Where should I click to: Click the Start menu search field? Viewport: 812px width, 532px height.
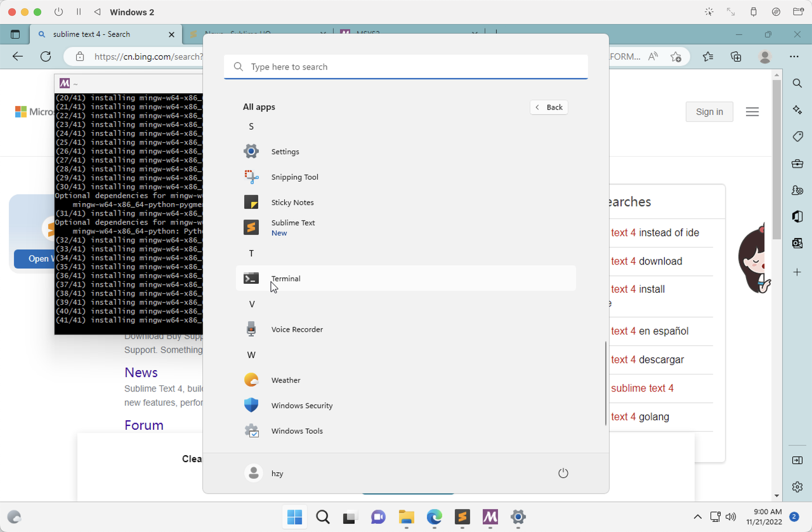[x=405, y=67]
